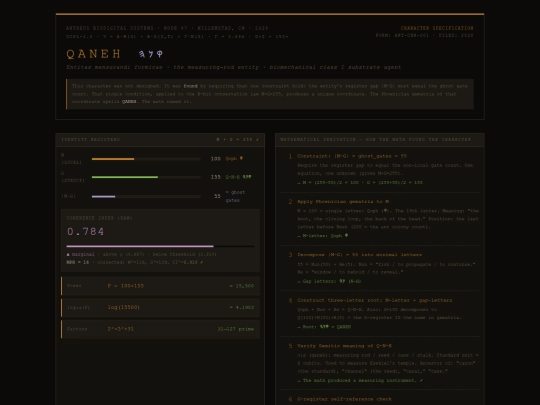Click the value 100 in M row
This screenshot has width=540, height=405.
[216, 159]
